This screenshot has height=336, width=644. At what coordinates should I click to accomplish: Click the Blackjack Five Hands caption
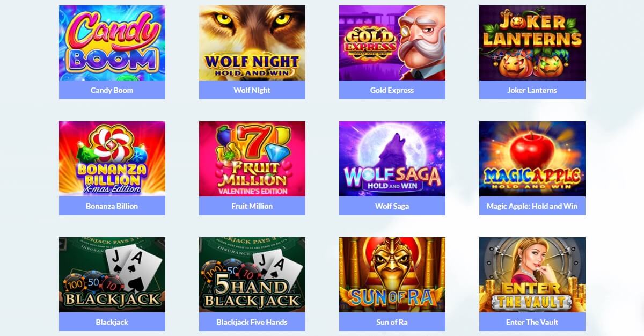pyautogui.click(x=252, y=322)
